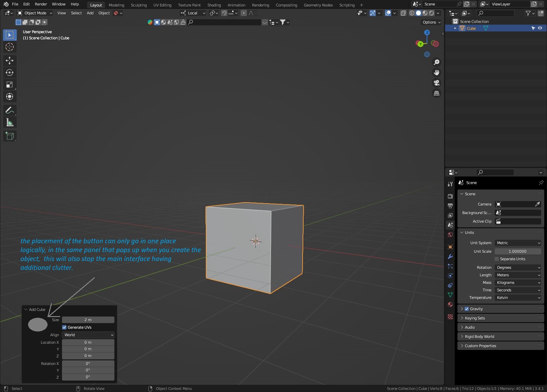547x392 pixels.
Task: Click the Options button
Action: [x=431, y=22]
